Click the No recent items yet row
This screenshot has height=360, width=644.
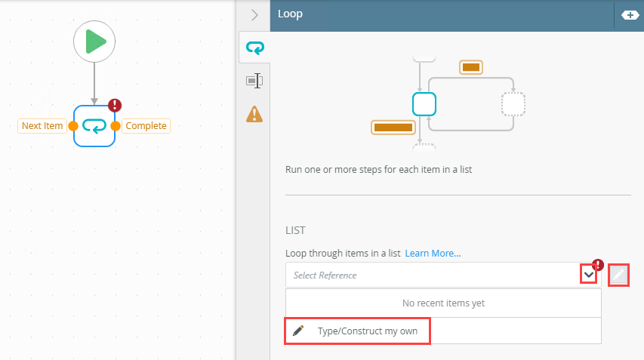tap(443, 303)
